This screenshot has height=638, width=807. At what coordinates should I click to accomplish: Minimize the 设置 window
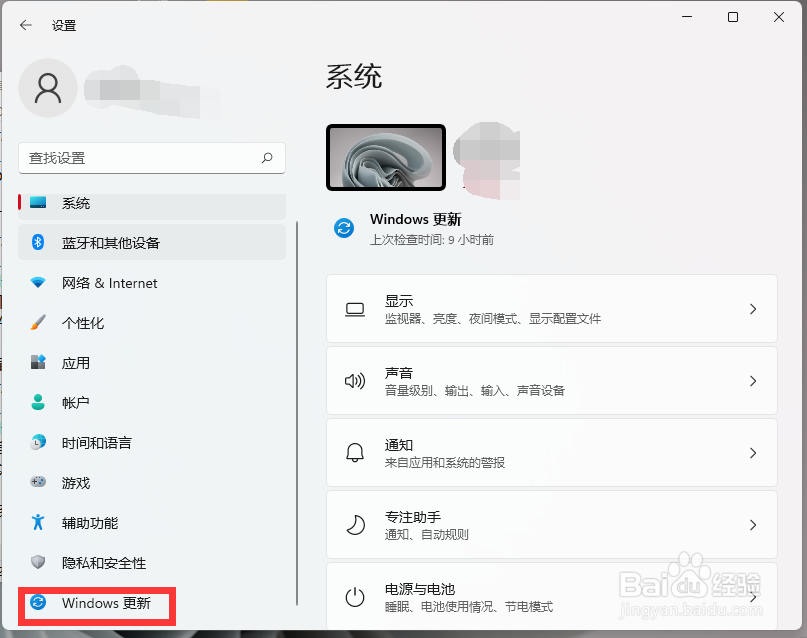pyautogui.click(x=687, y=17)
